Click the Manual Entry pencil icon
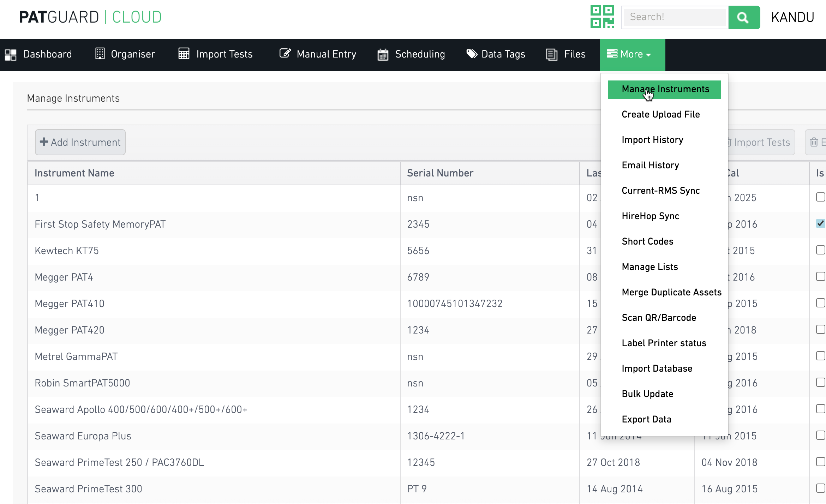826x504 pixels. [x=285, y=53]
